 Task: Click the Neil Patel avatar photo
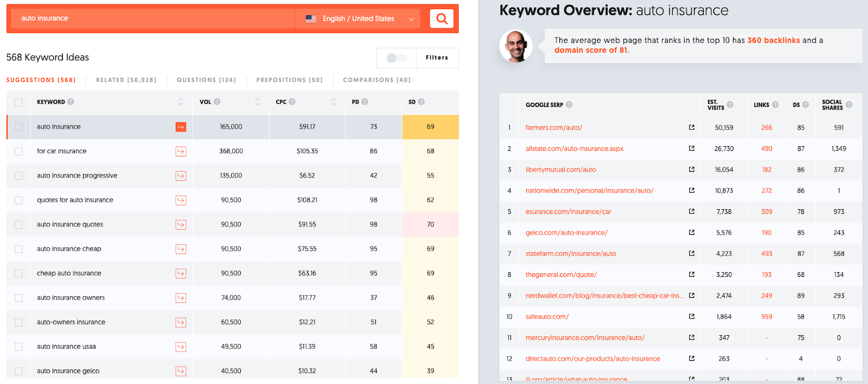click(516, 46)
